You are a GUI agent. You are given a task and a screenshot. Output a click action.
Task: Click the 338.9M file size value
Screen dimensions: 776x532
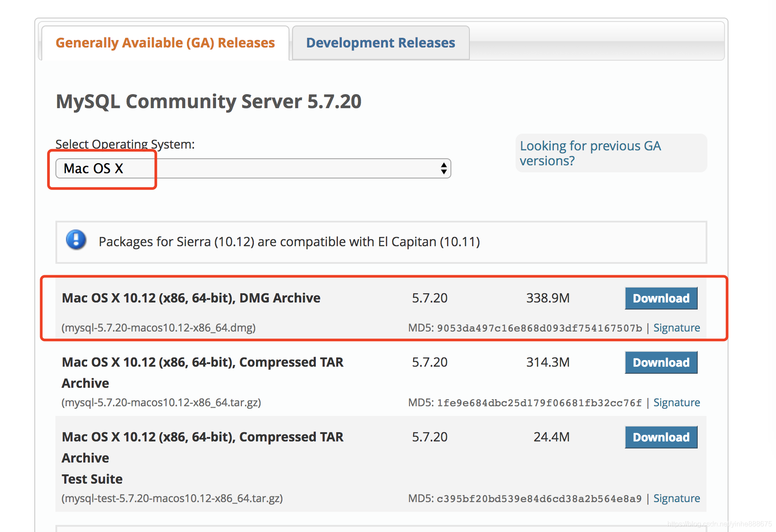(548, 298)
